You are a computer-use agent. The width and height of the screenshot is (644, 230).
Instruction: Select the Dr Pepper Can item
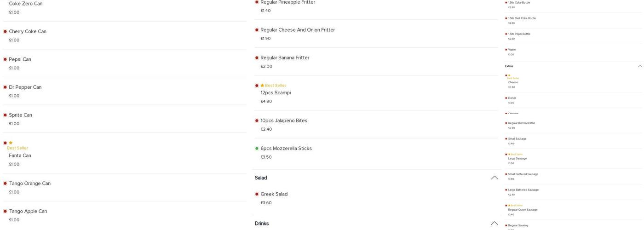coord(25,87)
